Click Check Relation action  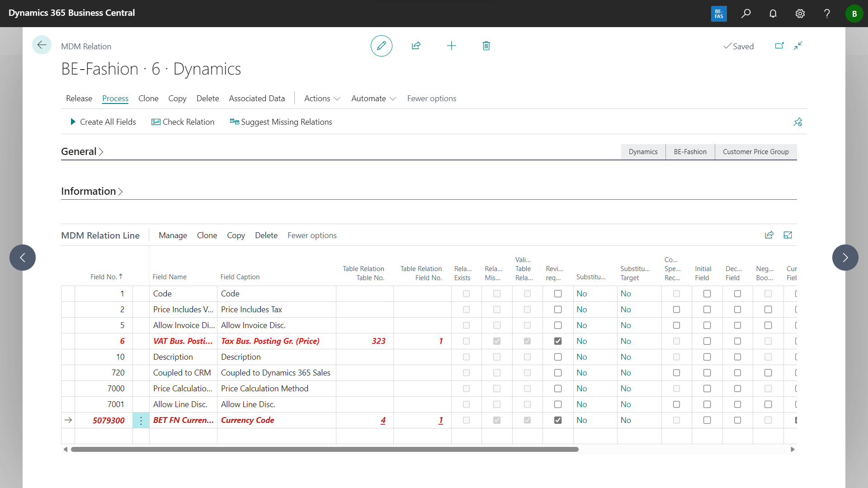click(183, 122)
